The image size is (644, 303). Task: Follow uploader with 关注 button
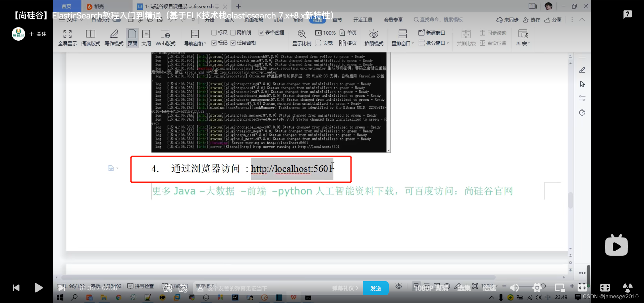coord(38,34)
